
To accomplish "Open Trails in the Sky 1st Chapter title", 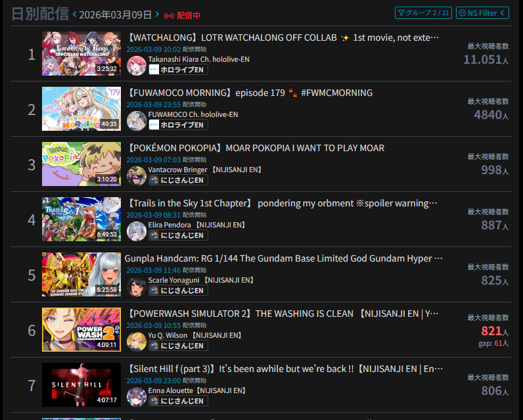I will click(282, 203).
